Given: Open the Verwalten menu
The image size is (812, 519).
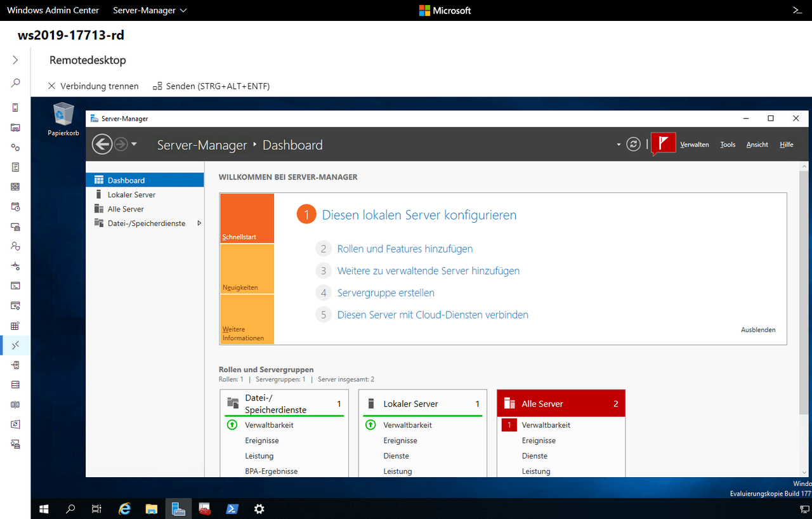Looking at the screenshot, I should tap(695, 145).
